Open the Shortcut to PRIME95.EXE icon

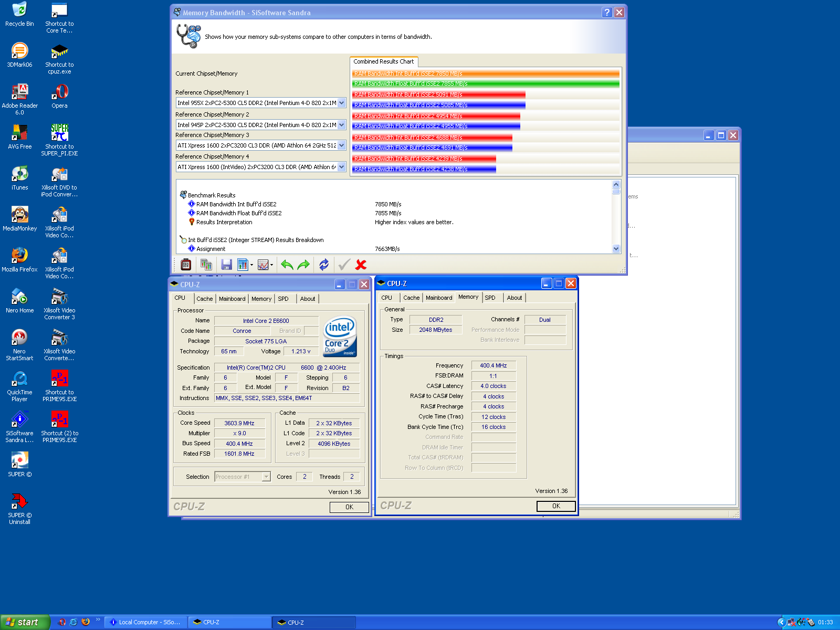pyautogui.click(x=59, y=386)
